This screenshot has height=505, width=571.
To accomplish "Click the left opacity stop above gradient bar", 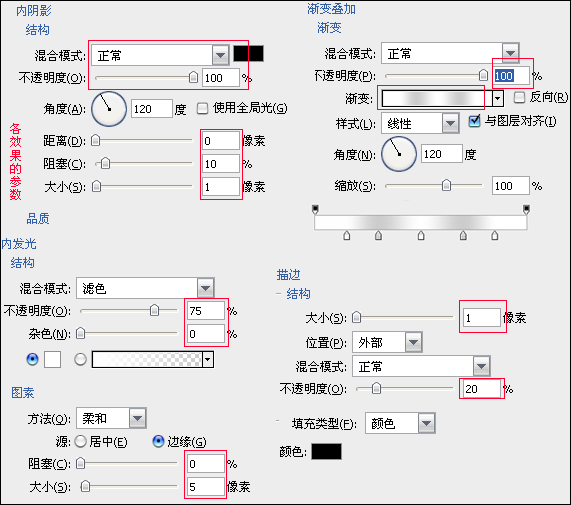I will point(315,209).
